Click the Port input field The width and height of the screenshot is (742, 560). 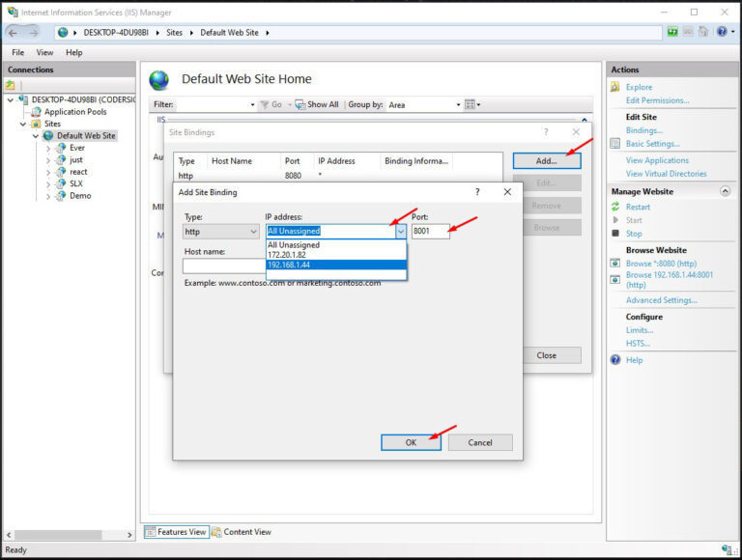click(x=430, y=232)
